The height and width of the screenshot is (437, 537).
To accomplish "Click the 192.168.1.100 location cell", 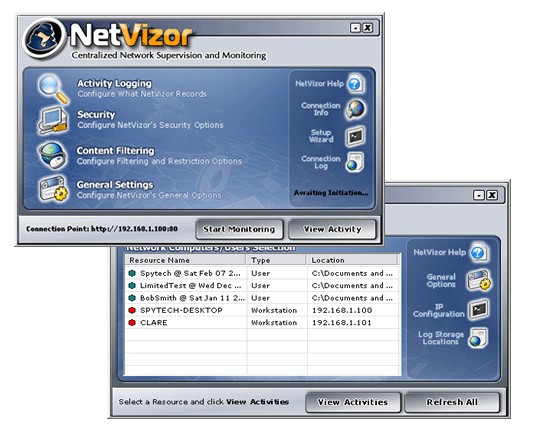I will (342, 310).
